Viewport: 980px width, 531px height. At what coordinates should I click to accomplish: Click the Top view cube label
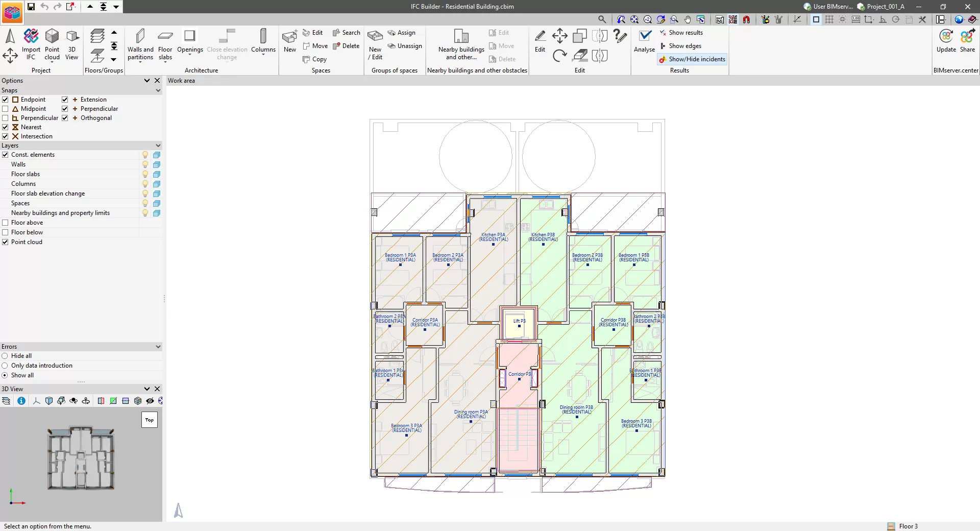tap(149, 420)
